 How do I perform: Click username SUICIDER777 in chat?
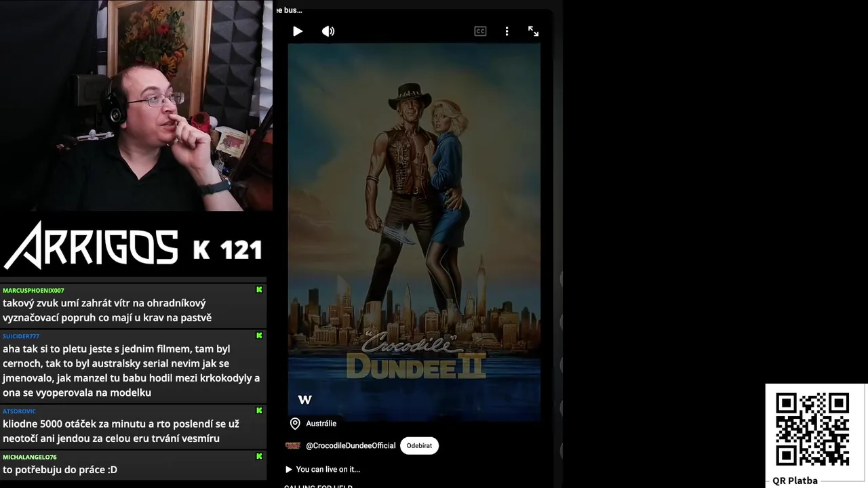[21, 336]
